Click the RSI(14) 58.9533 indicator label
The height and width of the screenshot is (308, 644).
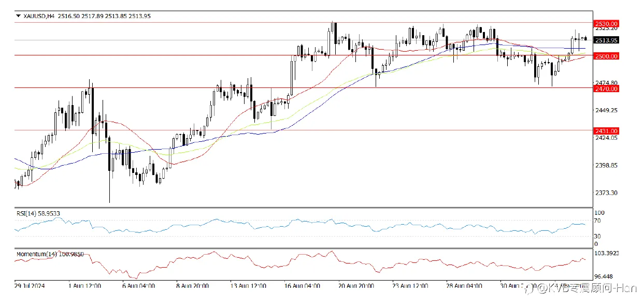click(38, 213)
